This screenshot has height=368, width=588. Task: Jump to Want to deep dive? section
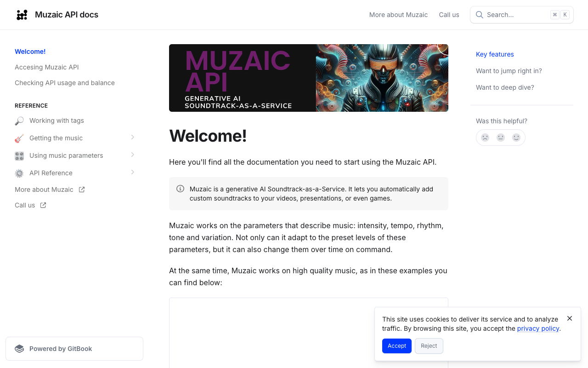[x=505, y=87]
